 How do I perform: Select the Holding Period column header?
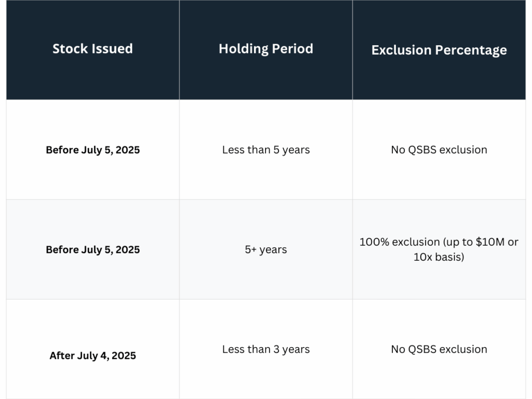coord(265,49)
